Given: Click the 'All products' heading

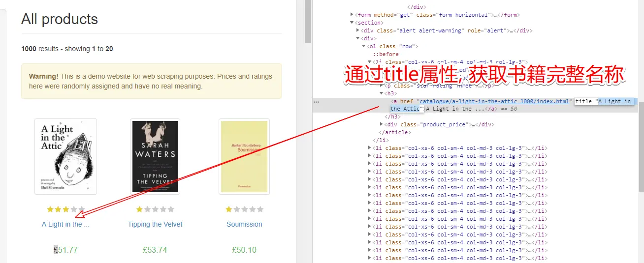Looking at the screenshot, I should tap(60, 19).
